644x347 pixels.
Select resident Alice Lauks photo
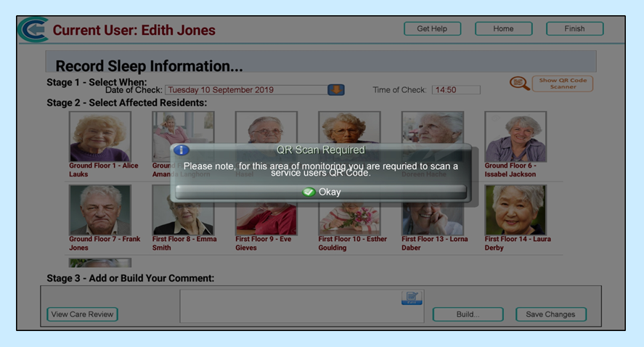pyautogui.click(x=100, y=136)
